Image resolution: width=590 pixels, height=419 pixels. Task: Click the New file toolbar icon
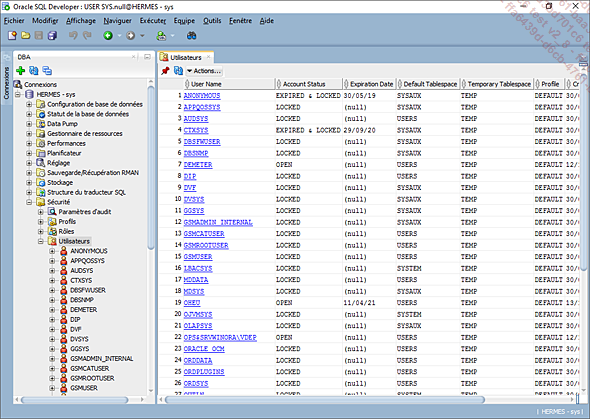(x=12, y=35)
